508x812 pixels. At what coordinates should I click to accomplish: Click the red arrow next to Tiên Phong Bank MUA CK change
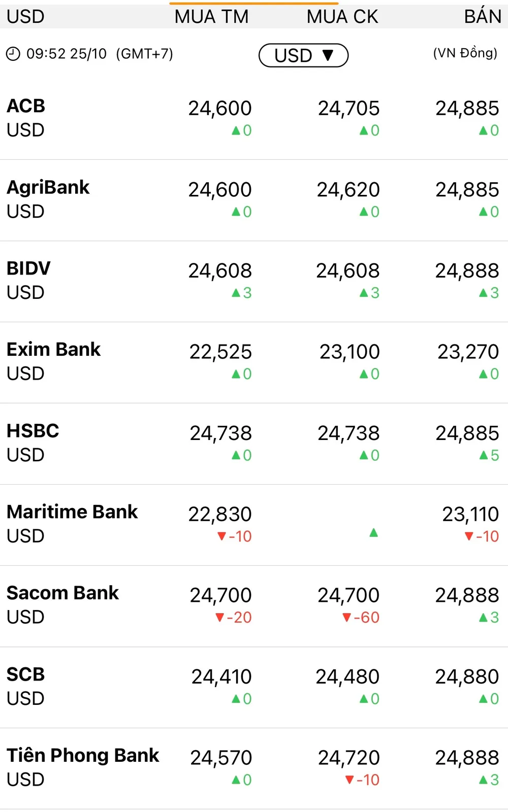click(350, 780)
